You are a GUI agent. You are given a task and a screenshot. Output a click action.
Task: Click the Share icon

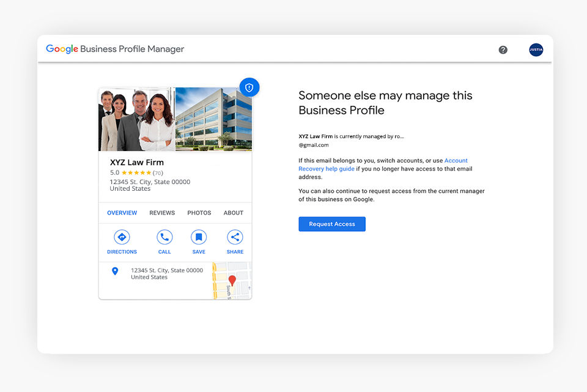(x=235, y=237)
